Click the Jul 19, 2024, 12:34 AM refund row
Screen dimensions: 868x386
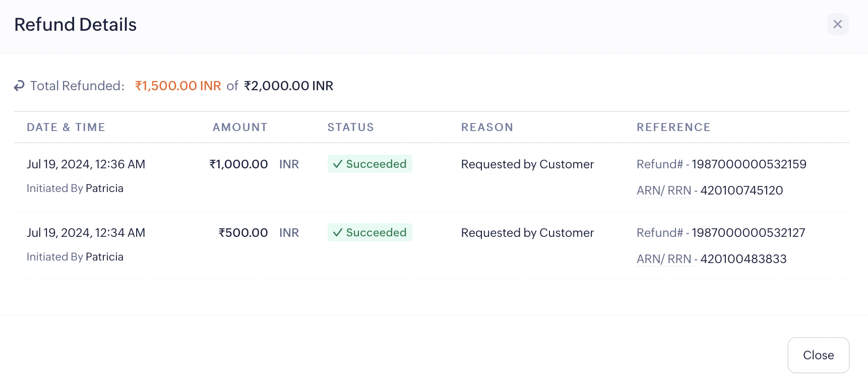[86, 233]
